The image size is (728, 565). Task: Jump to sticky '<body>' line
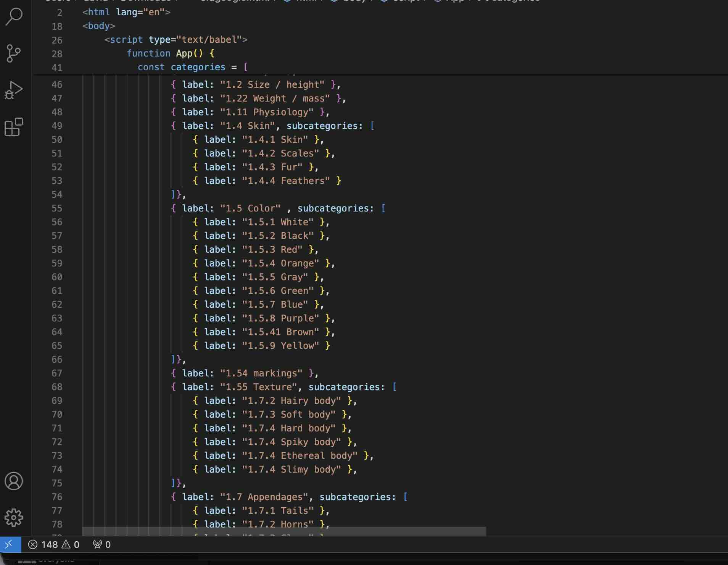click(x=99, y=26)
